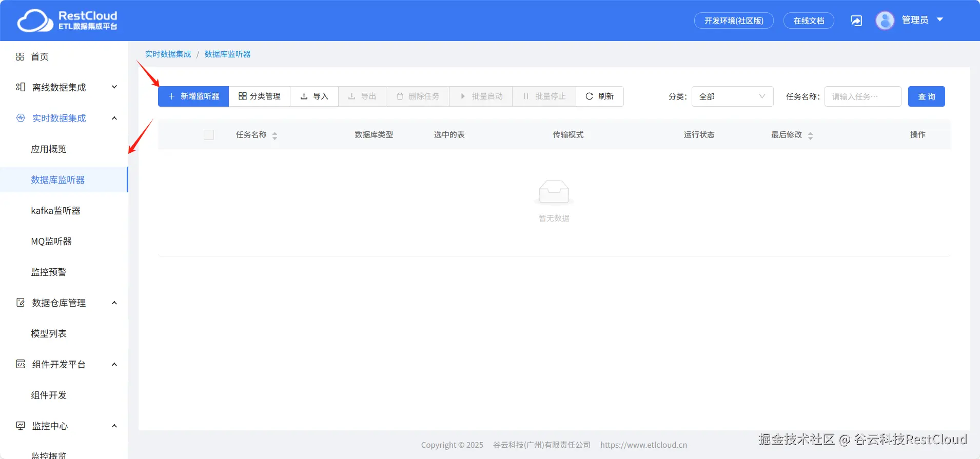
Task: Collapse the 数据仓库管理 menu chevron
Action: point(114,303)
